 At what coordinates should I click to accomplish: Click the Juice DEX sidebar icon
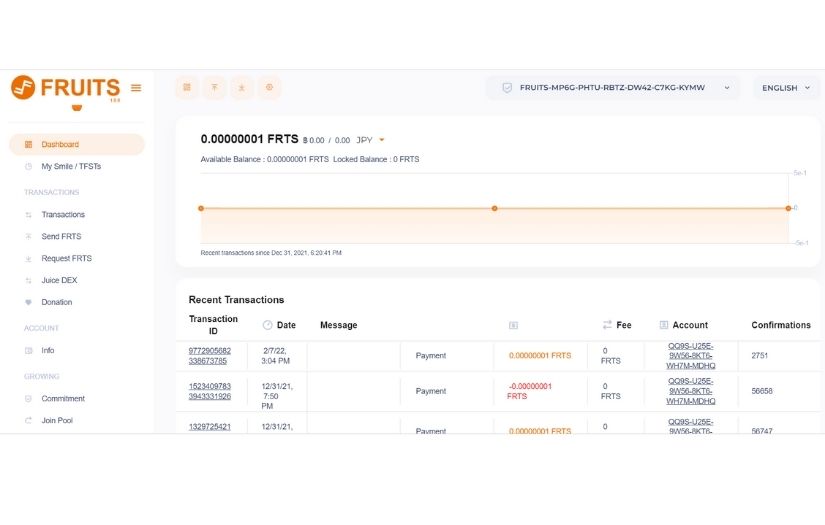[28, 280]
